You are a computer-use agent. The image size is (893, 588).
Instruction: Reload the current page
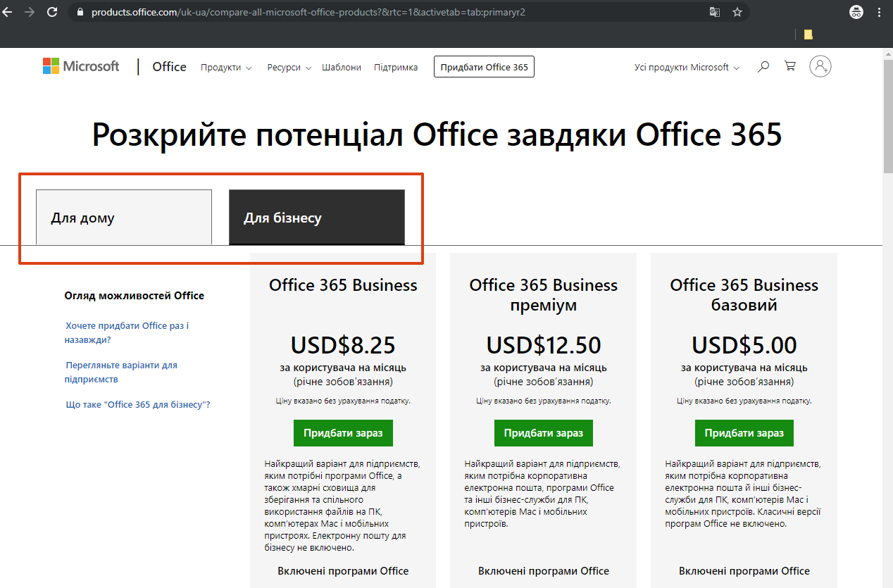click(x=52, y=12)
